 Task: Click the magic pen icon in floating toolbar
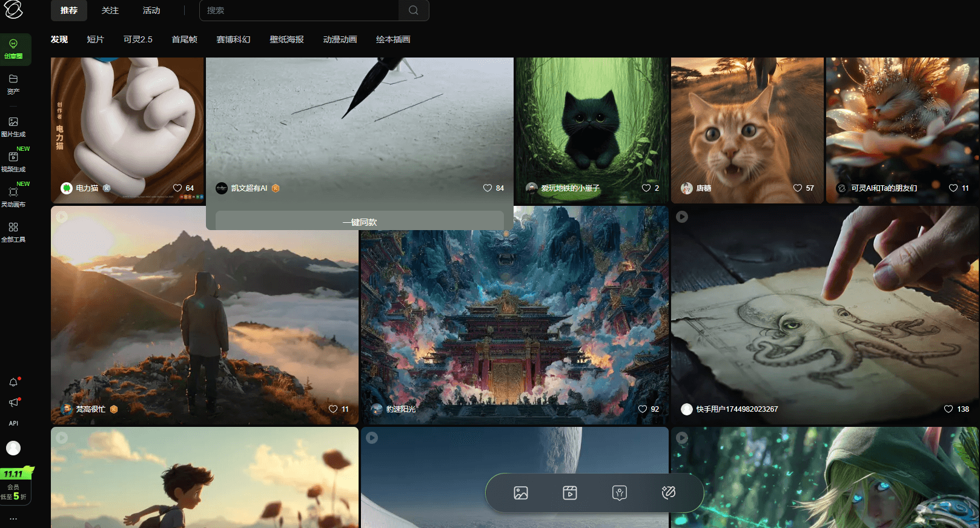coord(668,493)
